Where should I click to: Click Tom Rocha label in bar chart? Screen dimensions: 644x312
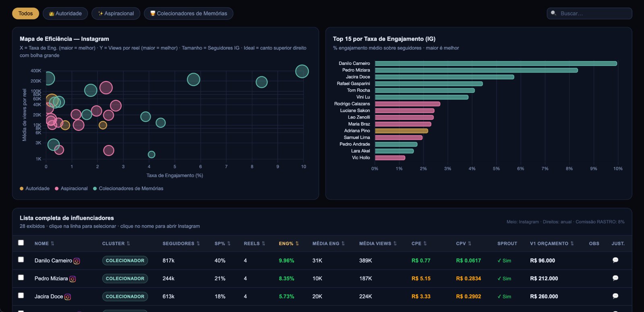coord(358,90)
